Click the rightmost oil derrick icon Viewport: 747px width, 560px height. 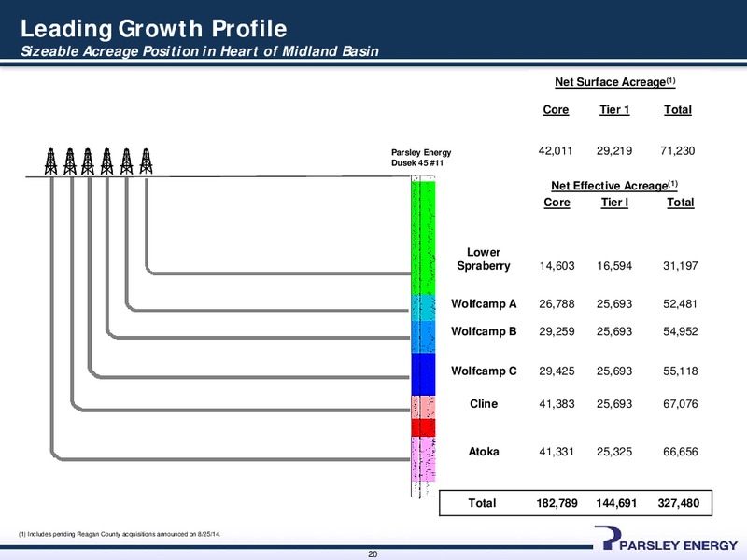pyautogui.click(x=147, y=161)
